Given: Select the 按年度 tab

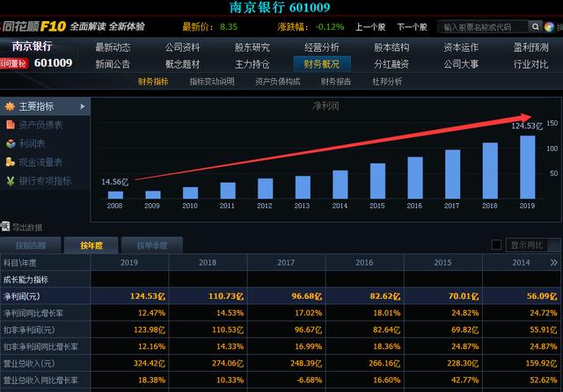Looking at the screenshot, I should 91,245.
